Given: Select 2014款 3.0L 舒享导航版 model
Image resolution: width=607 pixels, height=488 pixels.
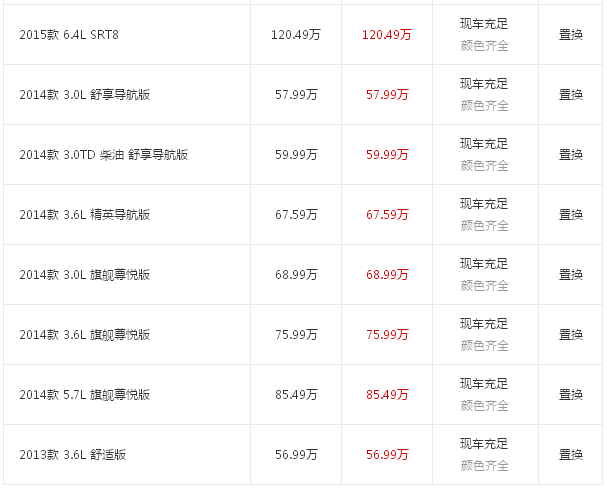Looking at the screenshot, I should coord(85,95).
